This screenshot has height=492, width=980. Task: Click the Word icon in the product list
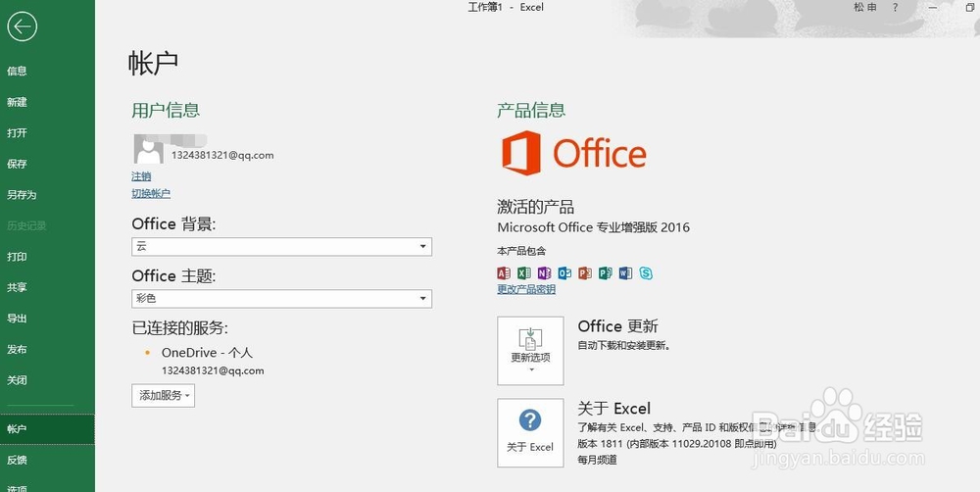(625, 273)
